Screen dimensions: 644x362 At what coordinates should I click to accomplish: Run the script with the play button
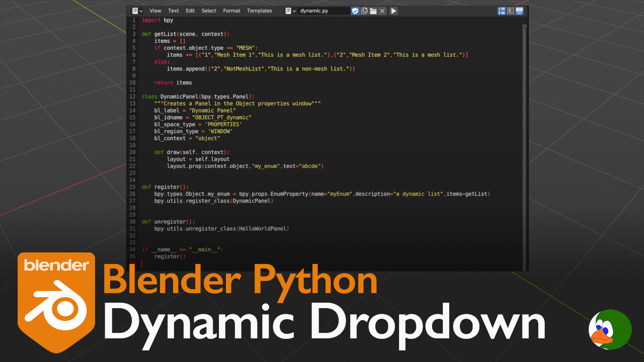click(x=393, y=11)
